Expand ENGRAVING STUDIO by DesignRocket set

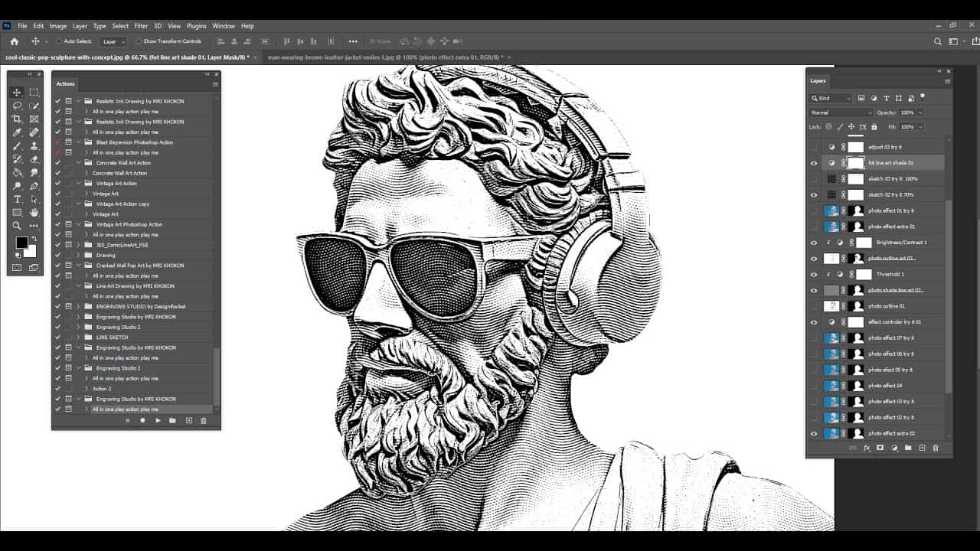point(78,306)
